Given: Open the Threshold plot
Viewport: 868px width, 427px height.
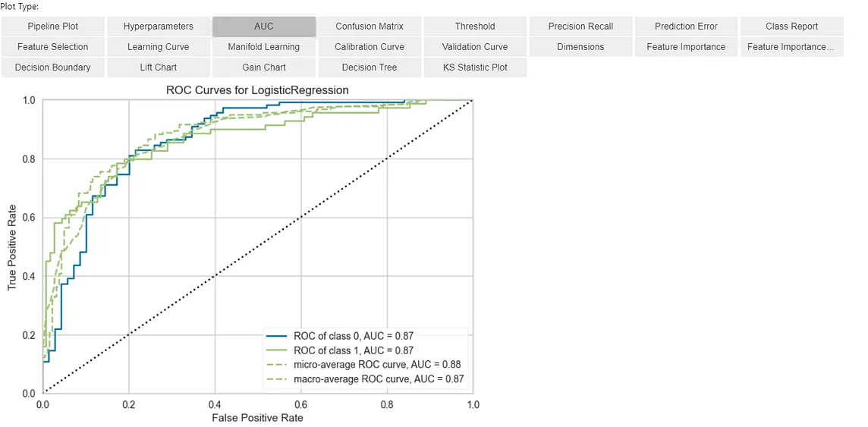Looking at the screenshot, I should tap(475, 26).
